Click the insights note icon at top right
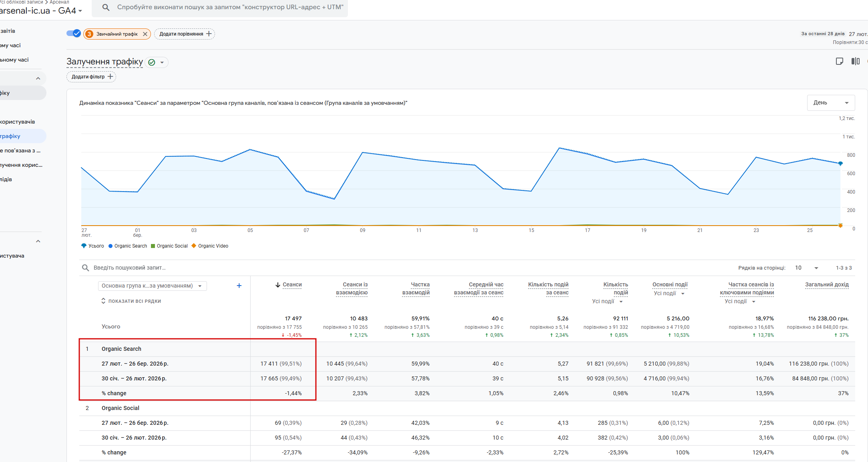The width and height of the screenshot is (868, 462). pos(840,61)
